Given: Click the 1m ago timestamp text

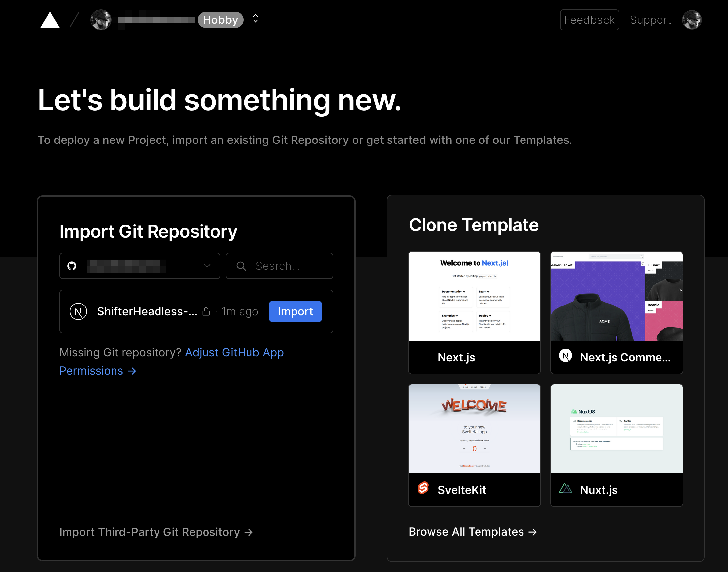Looking at the screenshot, I should coord(240,311).
